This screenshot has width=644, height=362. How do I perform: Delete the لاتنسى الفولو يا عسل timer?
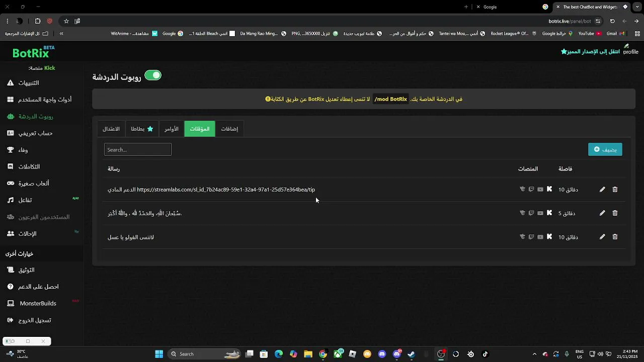click(x=615, y=237)
